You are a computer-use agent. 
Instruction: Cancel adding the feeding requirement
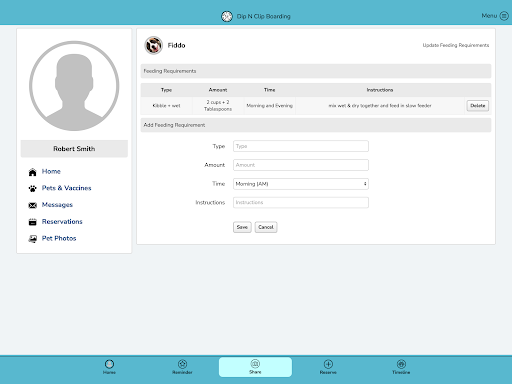[x=266, y=227]
